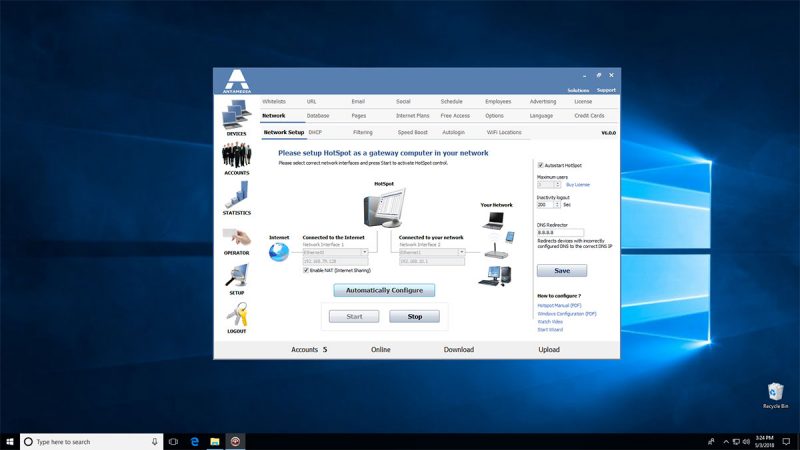Open the Accounts sidebar icon
Viewport: 800px width, 450px height.
tap(236, 155)
